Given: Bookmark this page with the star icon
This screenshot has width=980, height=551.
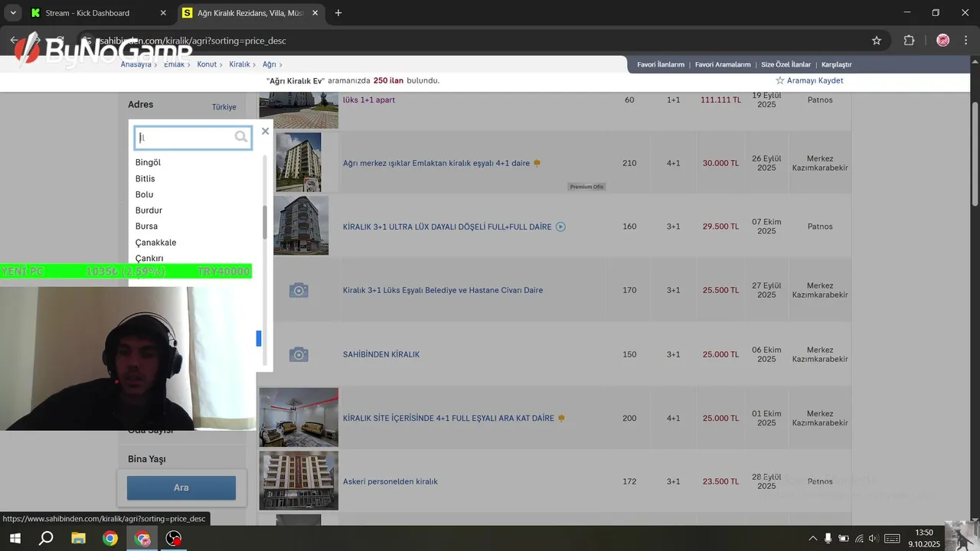Looking at the screenshot, I should [877, 41].
